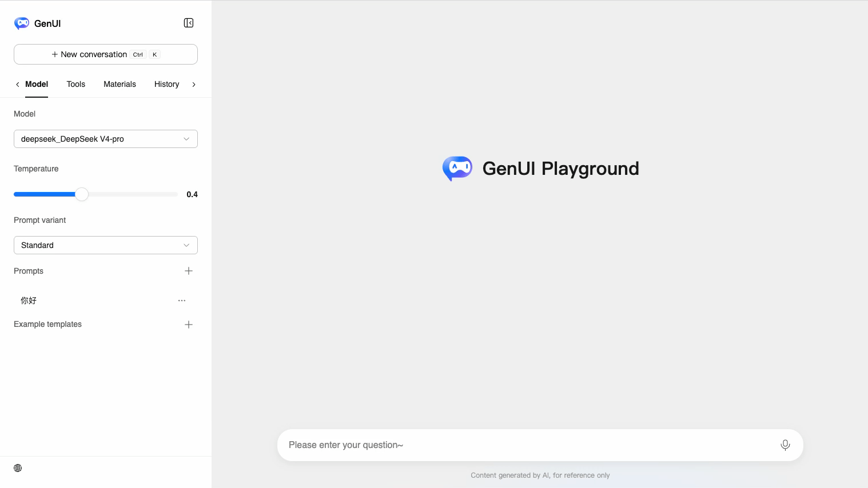This screenshot has height=488, width=868.
Task: Click the Temperature section label
Action: click(36, 169)
